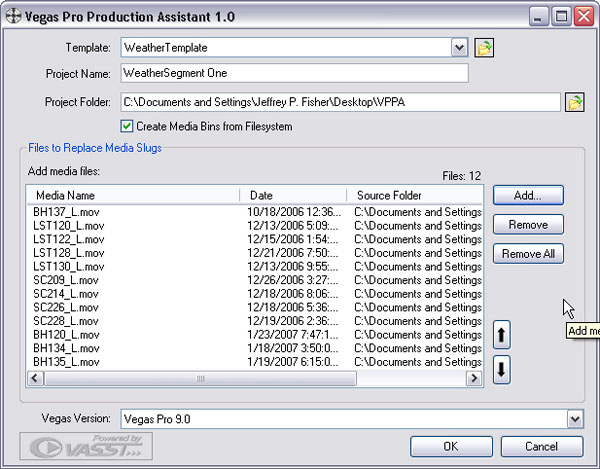Maximize the Production Assistant window
Image resolution: width=600 pixels, height=469 pixels.
(561, 16)
